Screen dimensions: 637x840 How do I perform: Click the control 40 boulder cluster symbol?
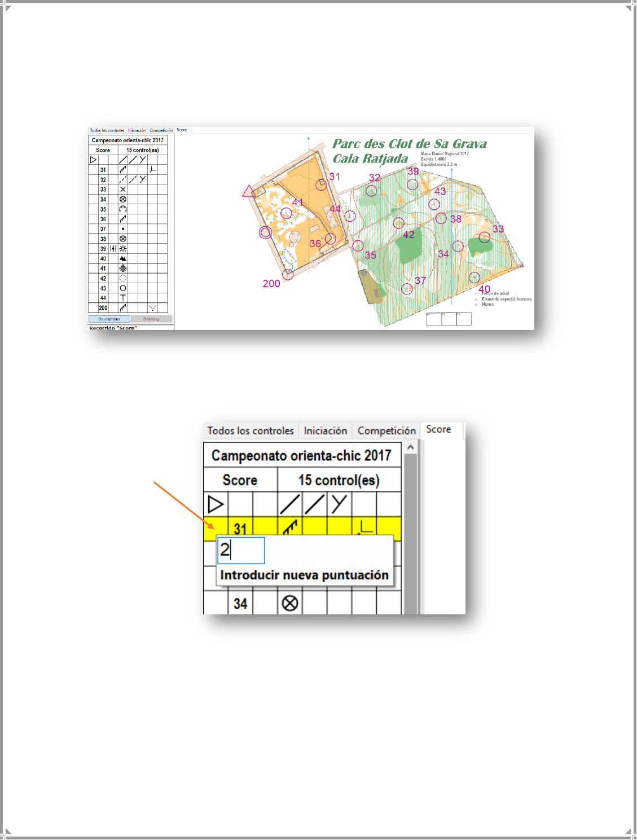pos(123,258)
